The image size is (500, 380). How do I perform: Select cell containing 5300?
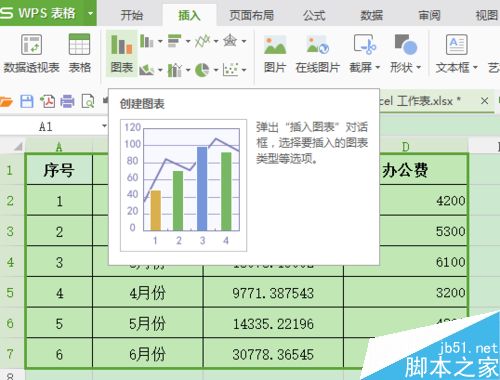(x=423, y=231)
